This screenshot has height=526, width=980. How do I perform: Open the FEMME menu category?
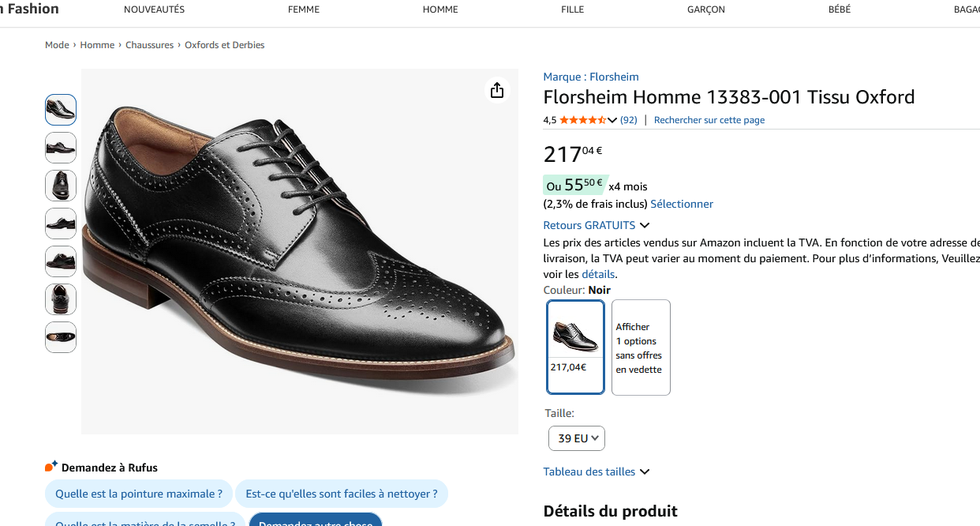[x=304, y=9]
